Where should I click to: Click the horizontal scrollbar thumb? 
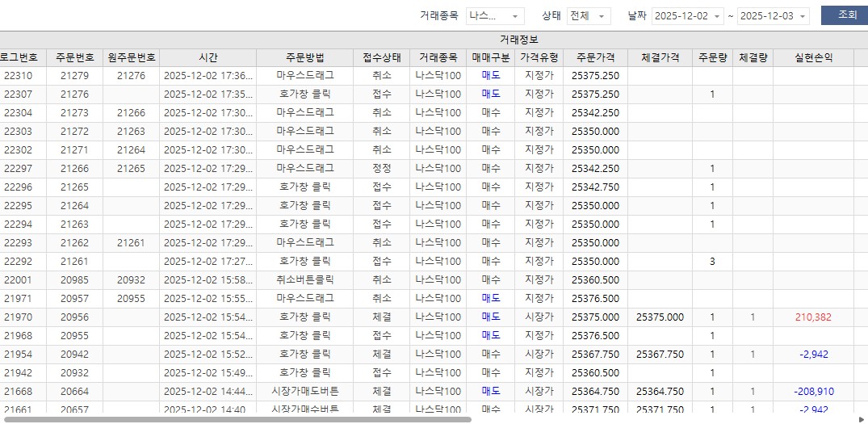pyautogui.click(x=237, y=419)
